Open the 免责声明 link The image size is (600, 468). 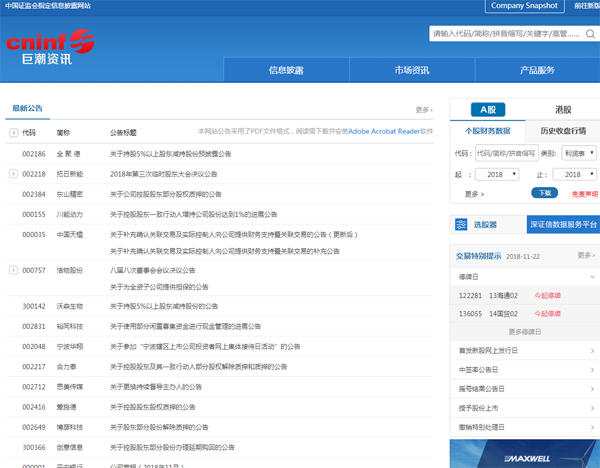click(585, 194)
